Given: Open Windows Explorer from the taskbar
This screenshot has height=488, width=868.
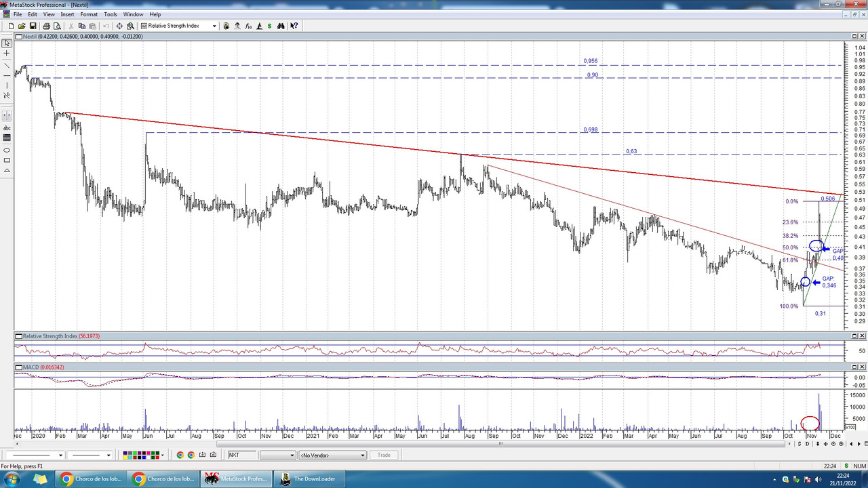Looking at the screenshot, I should 40,479.
